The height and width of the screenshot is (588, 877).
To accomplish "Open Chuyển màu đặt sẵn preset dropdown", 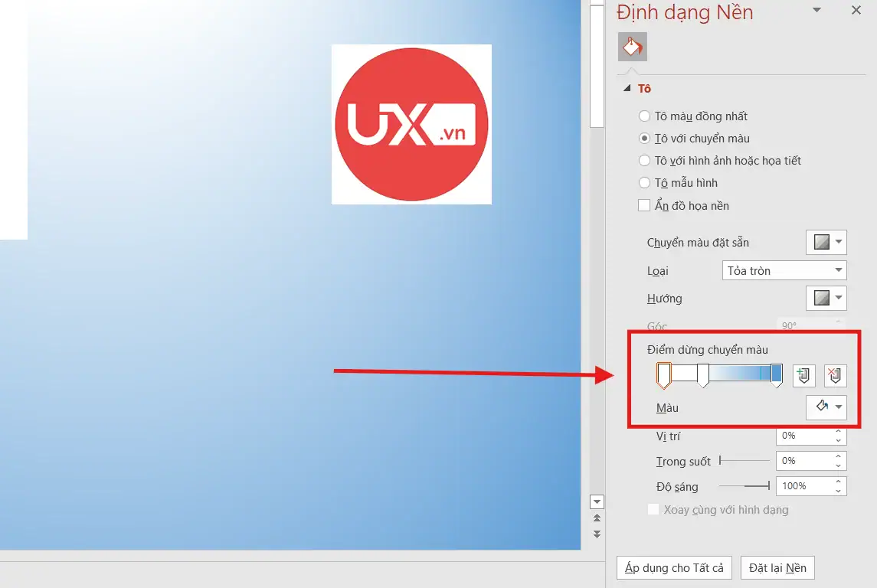I will point(826,243).
